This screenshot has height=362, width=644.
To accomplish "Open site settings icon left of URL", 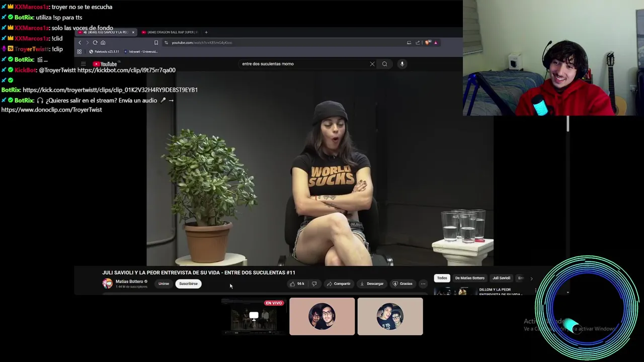I will pos(166,43).
